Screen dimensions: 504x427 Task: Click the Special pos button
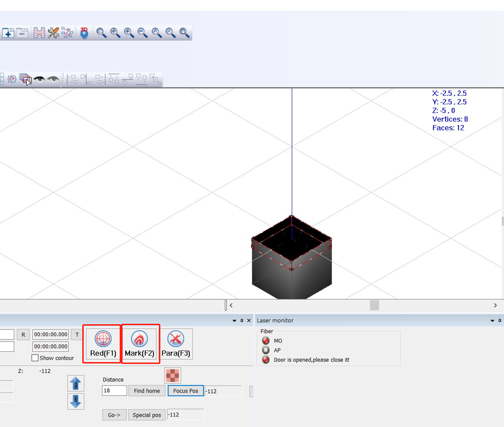[x=147, y=415]
